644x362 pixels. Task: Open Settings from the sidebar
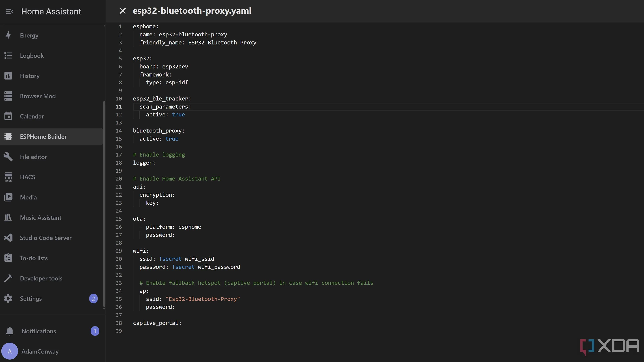[51, 298]
